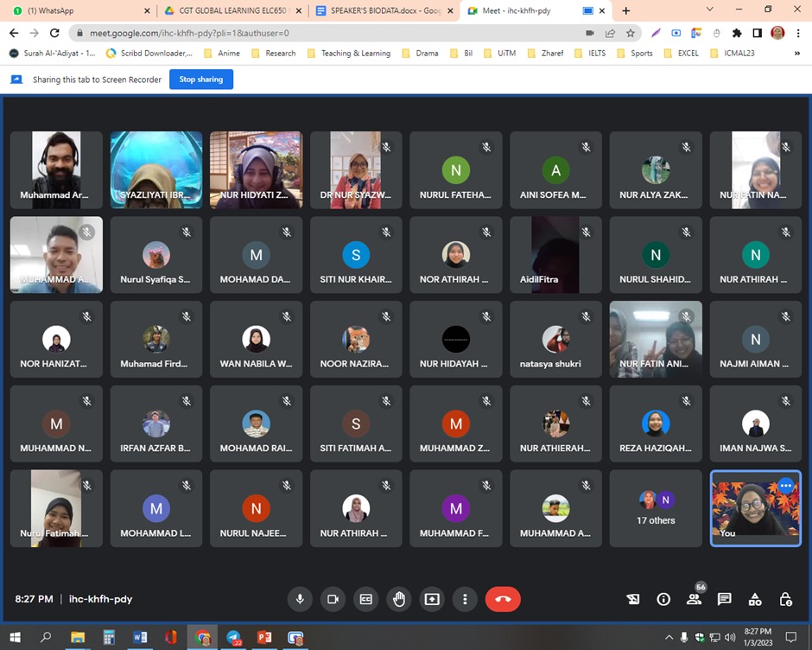Open the '17 others' participants tile
This screenshot has width=812, height=650.
656,508
